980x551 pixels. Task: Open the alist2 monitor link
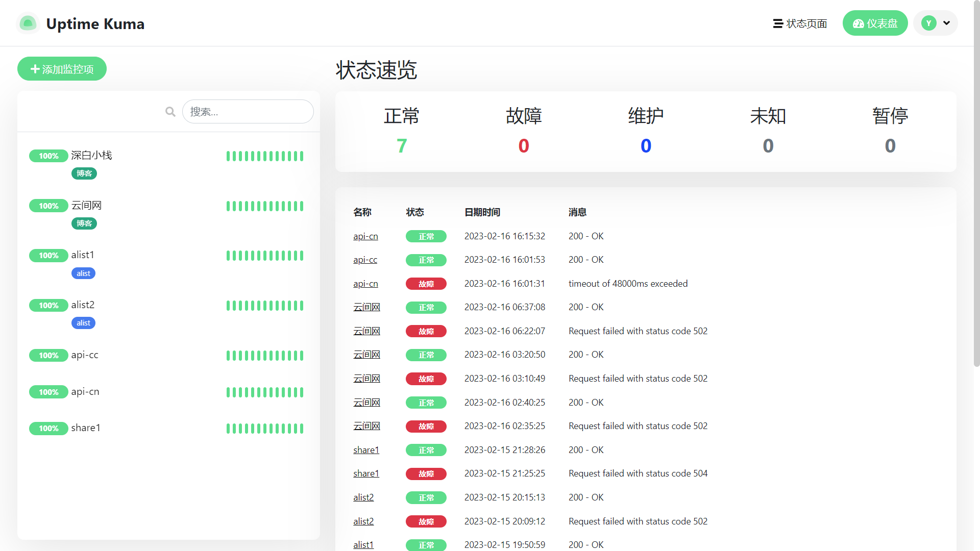click(363, 497)
